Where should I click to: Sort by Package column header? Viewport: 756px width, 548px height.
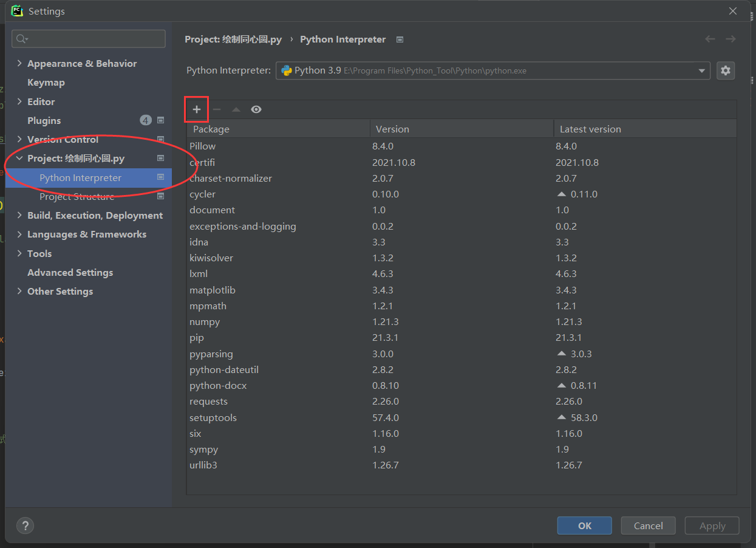pyautogui.click(x=279, y=129)
